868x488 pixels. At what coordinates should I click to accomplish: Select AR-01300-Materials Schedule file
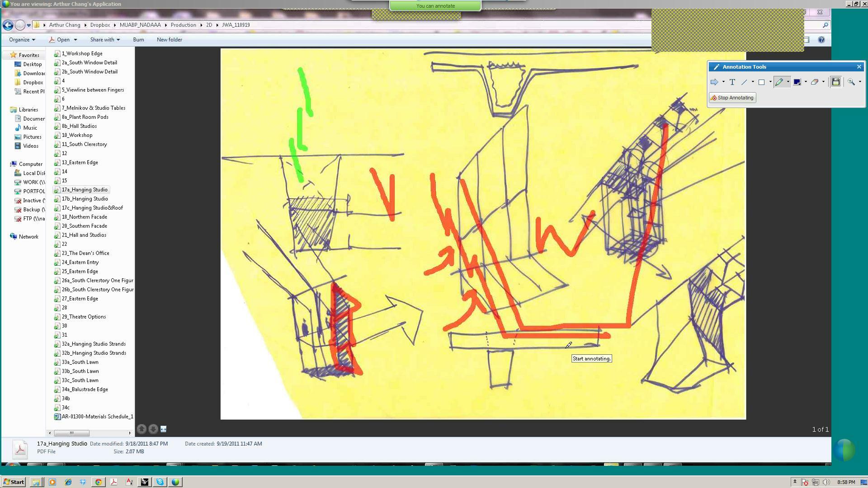94,417
